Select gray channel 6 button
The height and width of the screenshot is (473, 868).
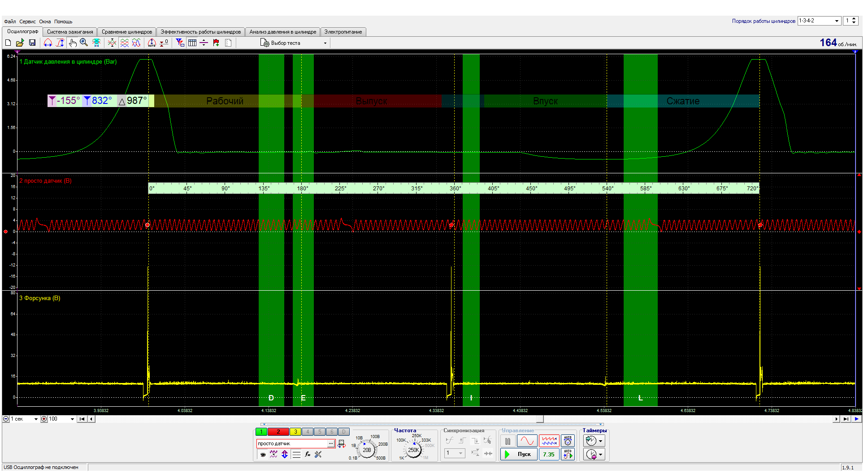[331, 432]
